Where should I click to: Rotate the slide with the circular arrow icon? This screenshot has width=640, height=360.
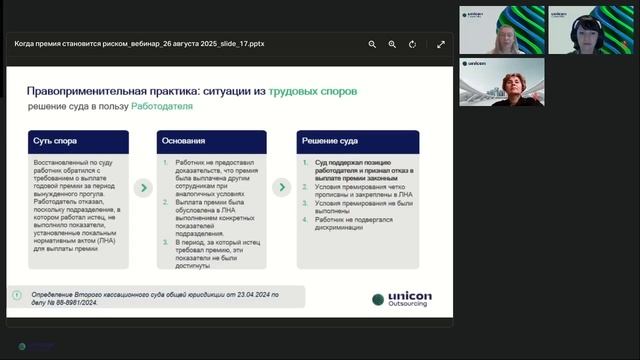coord(412,44)
